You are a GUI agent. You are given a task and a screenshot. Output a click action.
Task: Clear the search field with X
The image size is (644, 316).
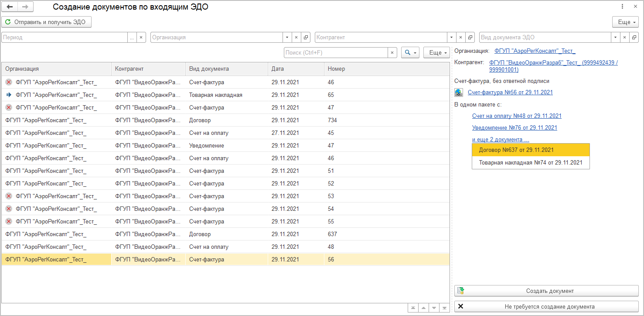coord(392,53)
